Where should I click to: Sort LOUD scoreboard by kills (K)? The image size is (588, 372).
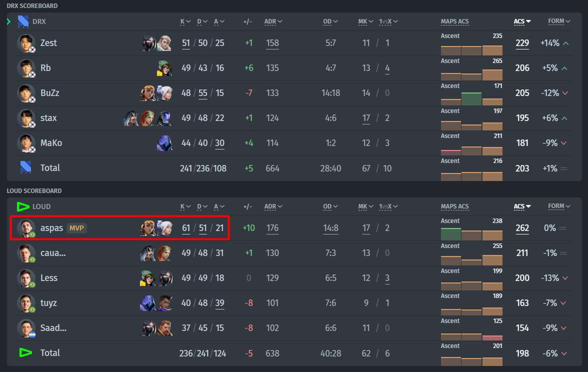click(185, 206)
